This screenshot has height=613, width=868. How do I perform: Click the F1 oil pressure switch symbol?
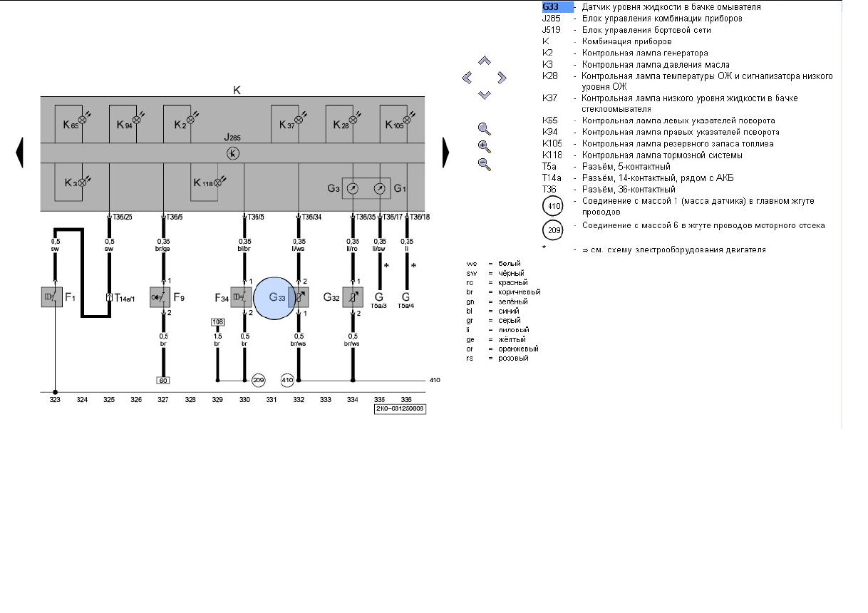click(52, 297)
